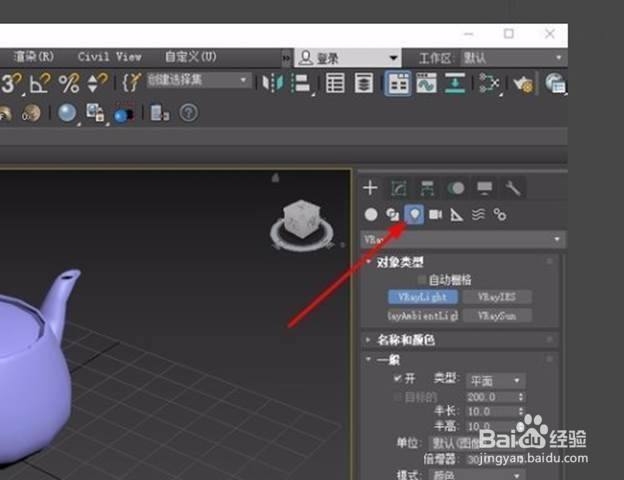The width and height of the screenshot is (624, 480).
Task: Open the Civil View menu
Action: (109, 57)
